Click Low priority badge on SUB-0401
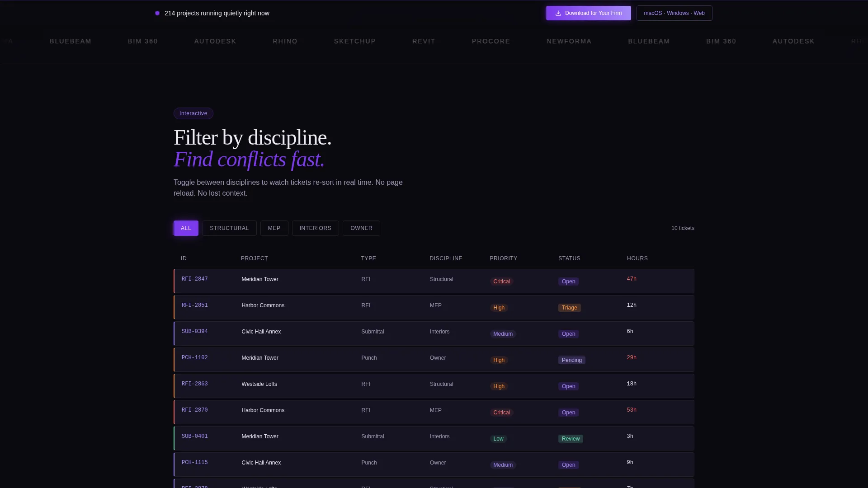Screen dimensions: 868x488 tap(498, 439)
